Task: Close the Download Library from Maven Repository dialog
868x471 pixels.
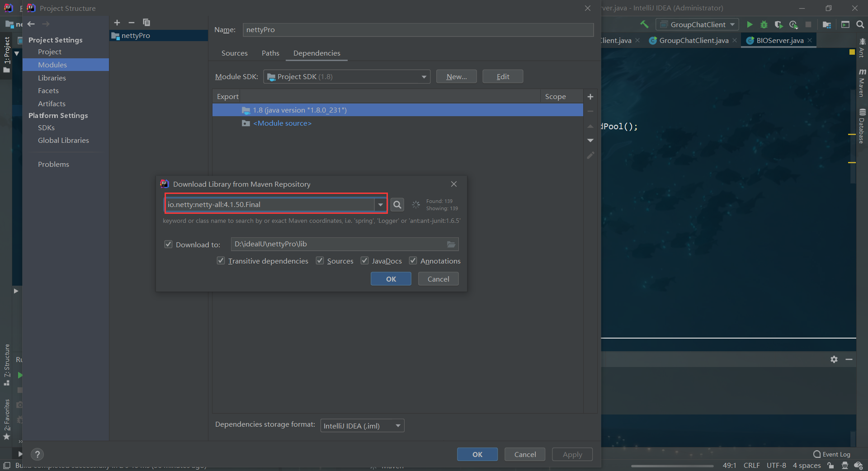Action: coord(454,184)
